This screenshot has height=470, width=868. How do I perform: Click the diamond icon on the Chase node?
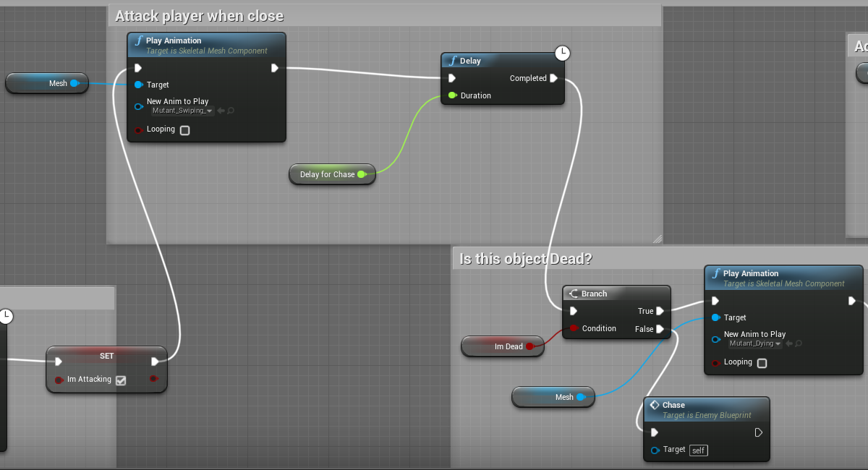tap(654, 405)
